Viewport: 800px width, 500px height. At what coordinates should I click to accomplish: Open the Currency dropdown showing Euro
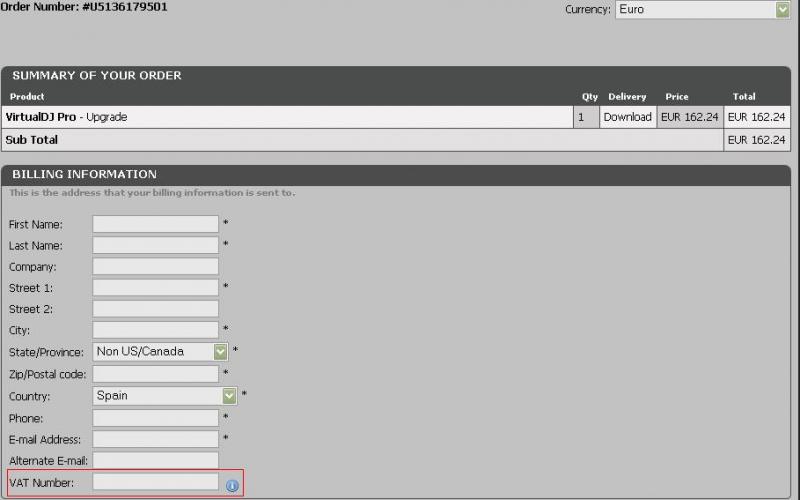tap(703, 10)
